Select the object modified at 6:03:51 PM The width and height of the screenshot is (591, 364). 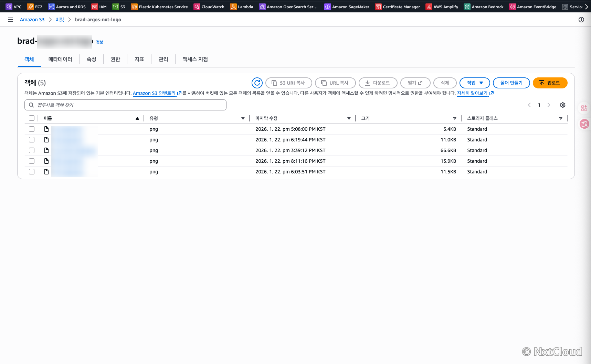[x=32, y=172]
